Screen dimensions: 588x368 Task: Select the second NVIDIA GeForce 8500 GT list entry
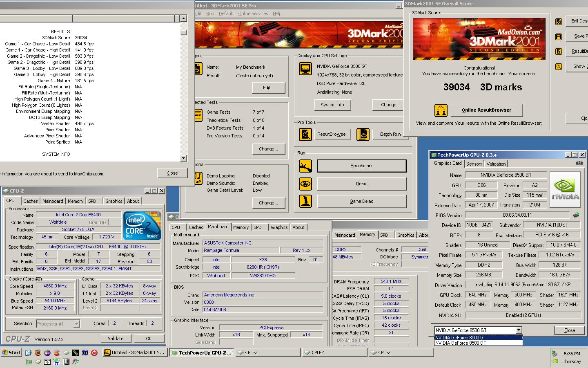[x=478, y=343]
